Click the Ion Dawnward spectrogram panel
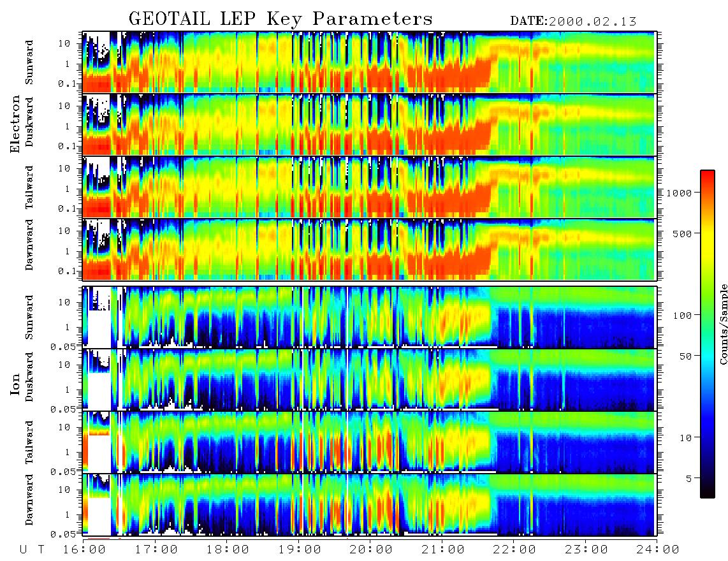 click(x=368, y=505)
